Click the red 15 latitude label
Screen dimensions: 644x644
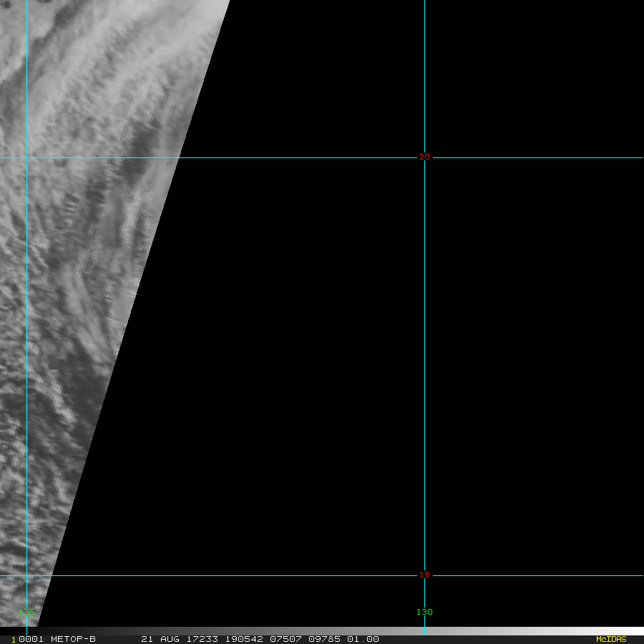pyautogui.click(x=424, y=575)
